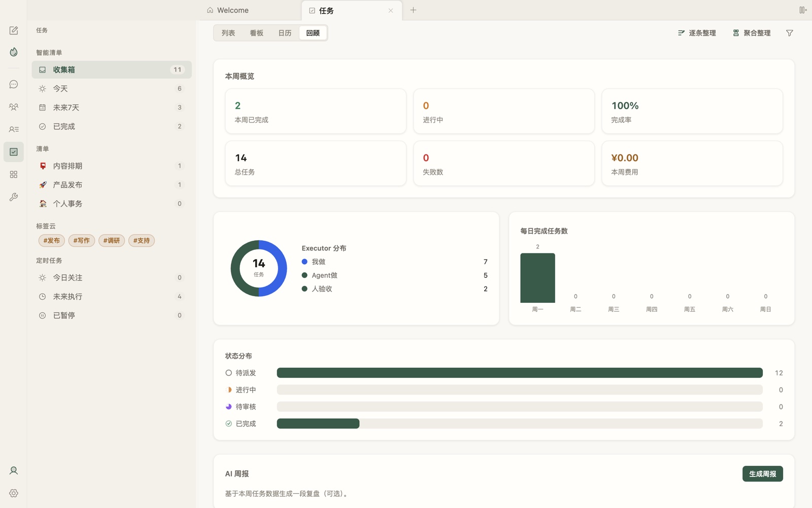The height and width of the screenshot is (508, 812).
Task: Click the 今日关注 sun icon
Action: (43, 278)
